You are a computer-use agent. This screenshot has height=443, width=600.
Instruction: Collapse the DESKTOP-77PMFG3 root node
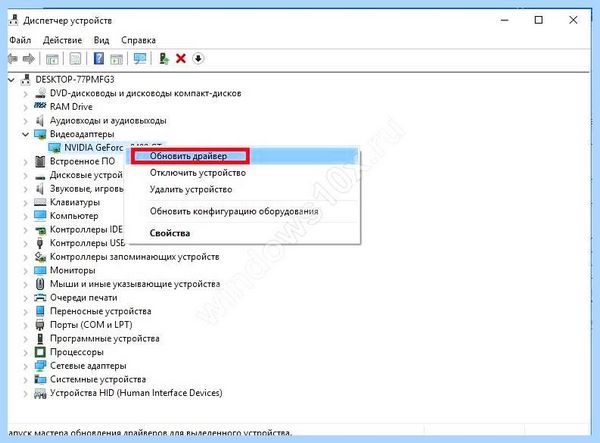click(11, 80)
